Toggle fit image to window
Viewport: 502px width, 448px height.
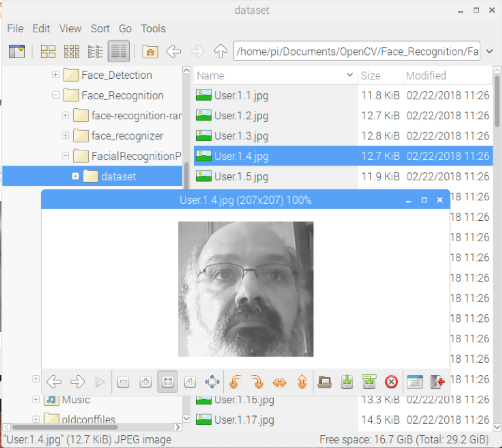tap(167, 382)
